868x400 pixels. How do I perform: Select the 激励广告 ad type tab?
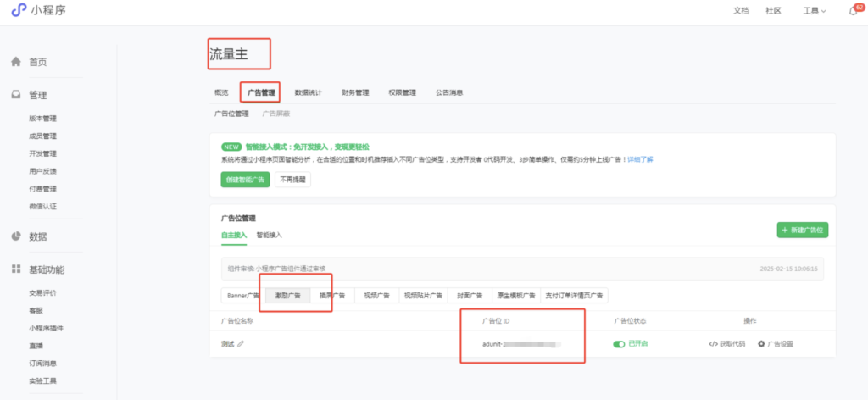(x=287, y=296)
